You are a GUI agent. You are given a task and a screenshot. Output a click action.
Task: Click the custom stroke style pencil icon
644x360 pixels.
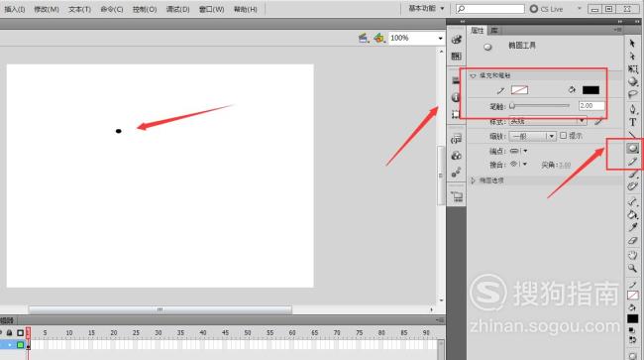coord(598,121)
